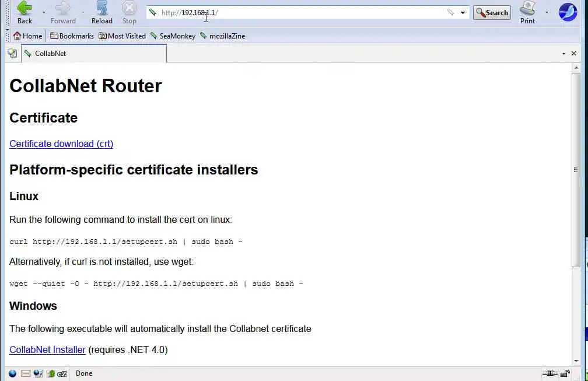This screenshot has width=588, height=381.
Task: Click the Stop loading button
Action: (x=129, y=12)
